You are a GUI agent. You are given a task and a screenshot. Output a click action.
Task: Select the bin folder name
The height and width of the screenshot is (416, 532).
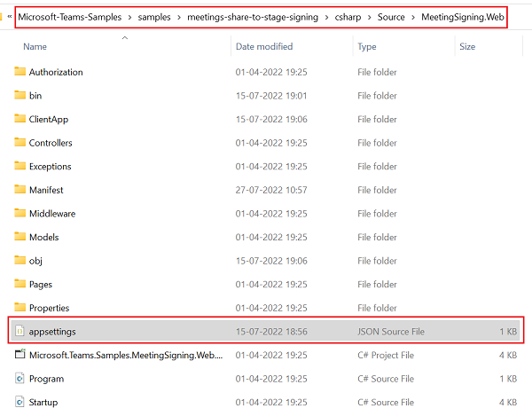tap(35, 95)
